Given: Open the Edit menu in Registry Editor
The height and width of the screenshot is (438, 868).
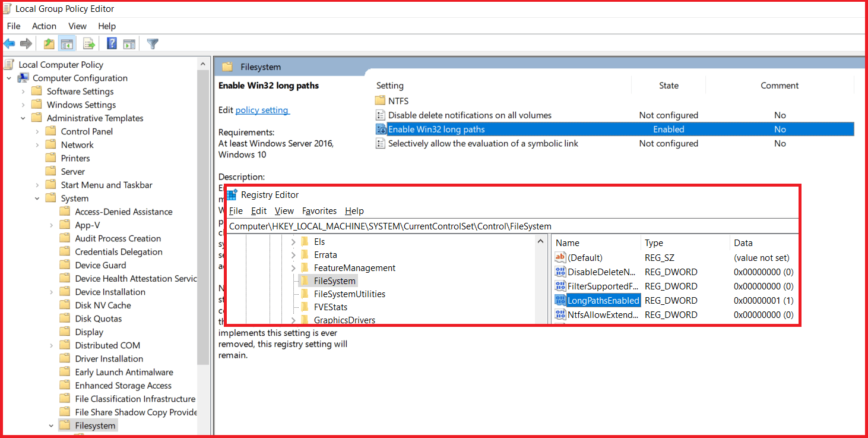Looking at the screenshot, I should pyautogui.click(x=259, y=211).
